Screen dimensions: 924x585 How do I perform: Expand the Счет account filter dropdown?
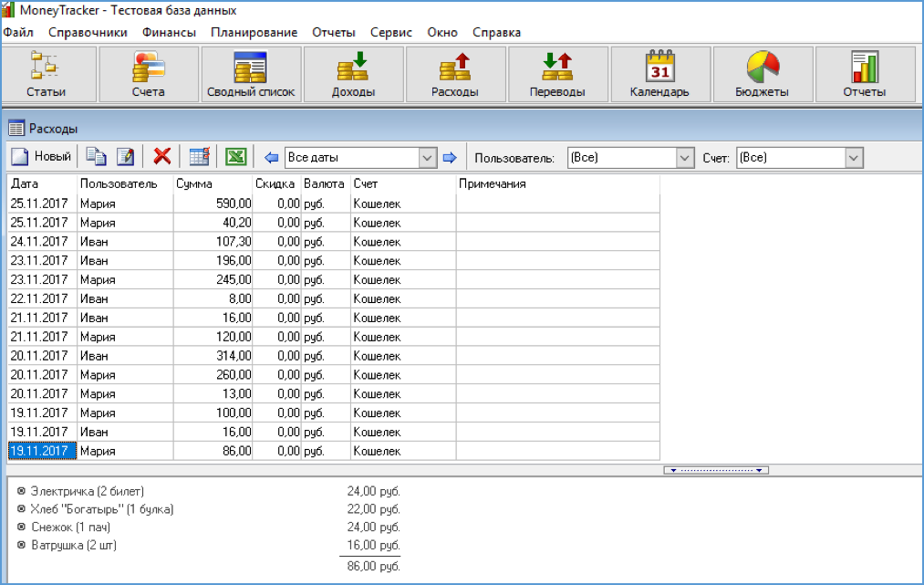[854, 158]
